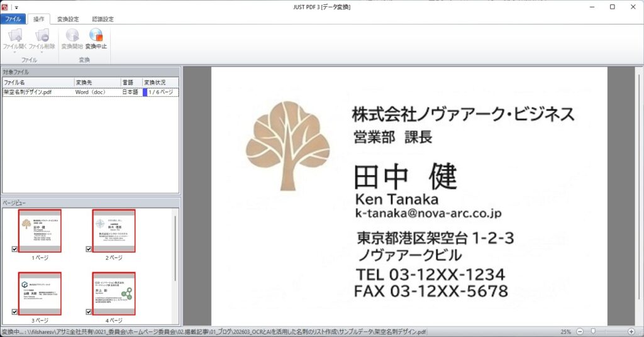
Task: Click the 1/6ページ conversion progress bar
Action: [160, 92]
